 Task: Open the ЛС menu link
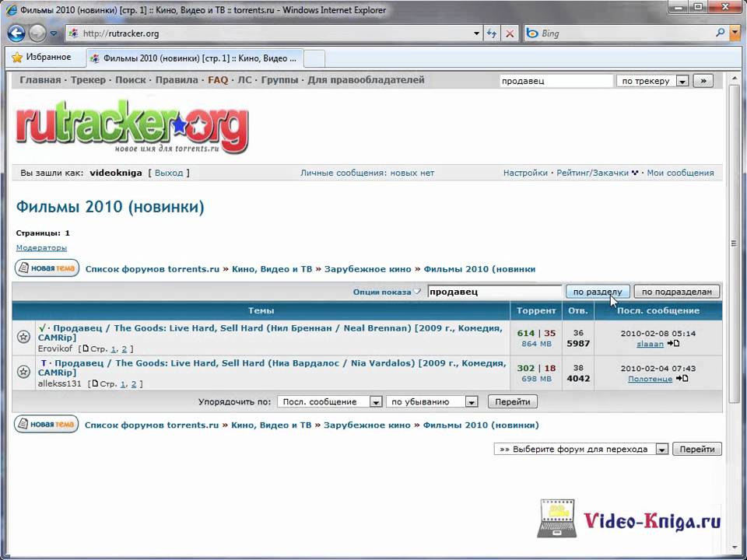click(x=244, y=80)
